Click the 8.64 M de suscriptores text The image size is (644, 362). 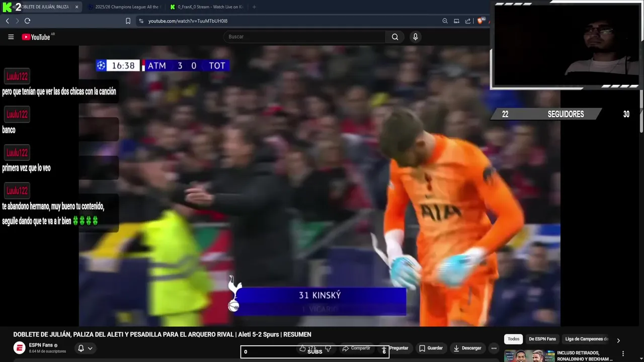[47, 351]
